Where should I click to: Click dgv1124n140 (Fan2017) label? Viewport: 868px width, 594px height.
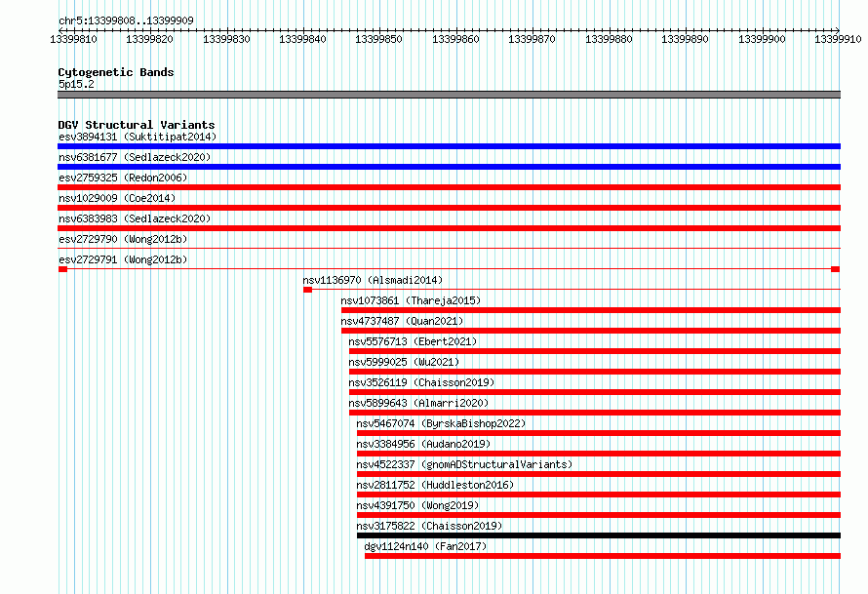pos(425,546)
